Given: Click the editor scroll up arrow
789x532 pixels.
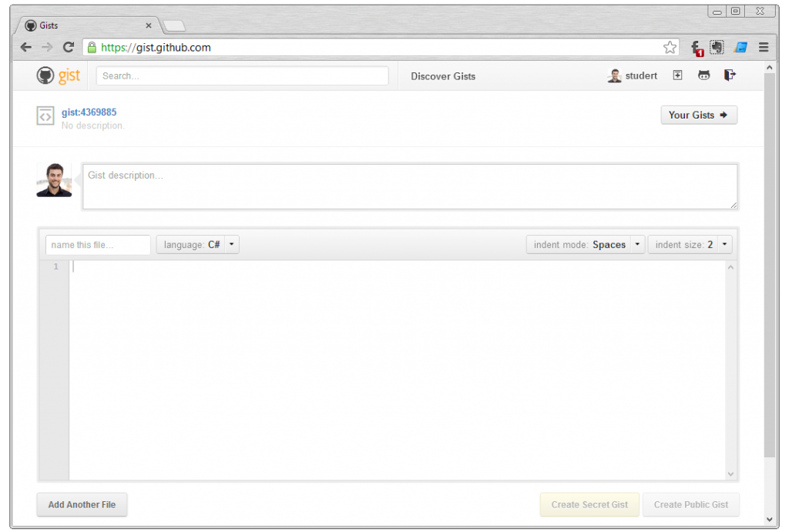Looking at the screenshot, I should click(x=730, y=267).
